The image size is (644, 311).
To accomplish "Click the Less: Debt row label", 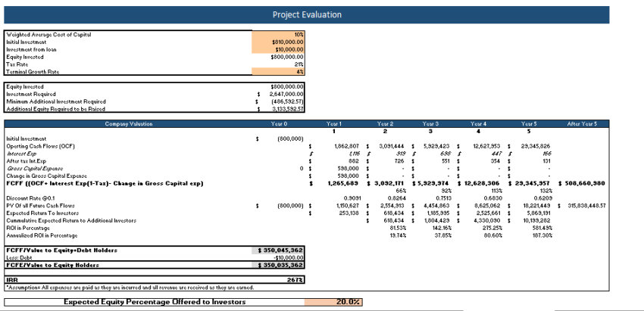I will (19, 258).
